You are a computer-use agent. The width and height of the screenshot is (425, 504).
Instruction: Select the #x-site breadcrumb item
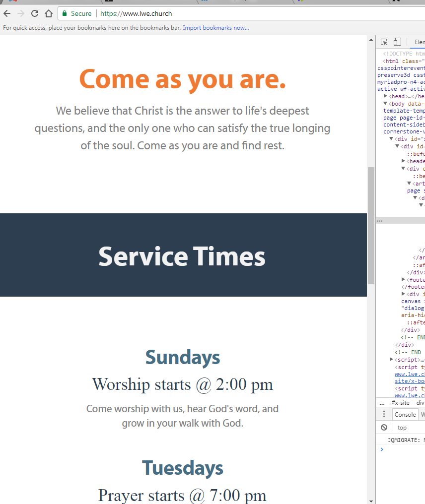(x=400, y=403)
